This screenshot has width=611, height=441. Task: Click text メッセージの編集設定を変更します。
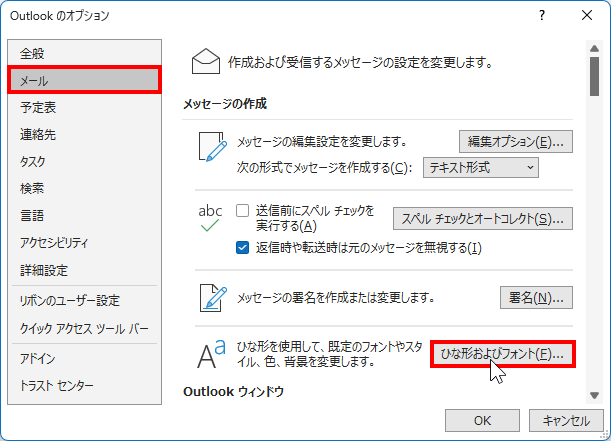click(322, 141)
